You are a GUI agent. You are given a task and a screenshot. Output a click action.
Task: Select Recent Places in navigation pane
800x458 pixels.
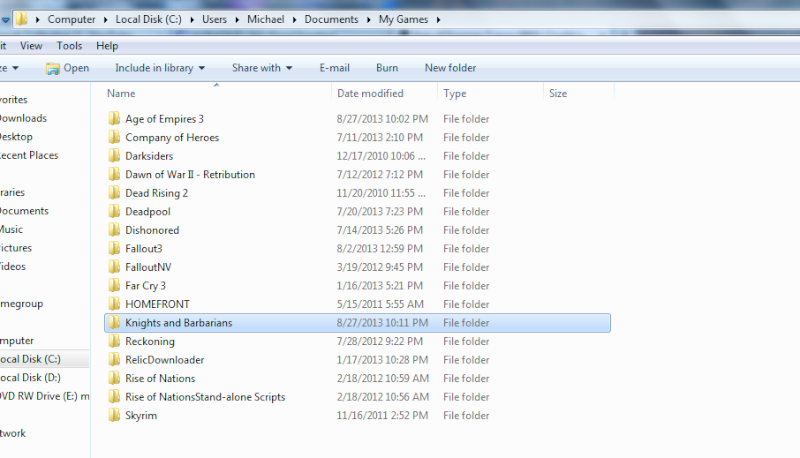pos(29,155)
